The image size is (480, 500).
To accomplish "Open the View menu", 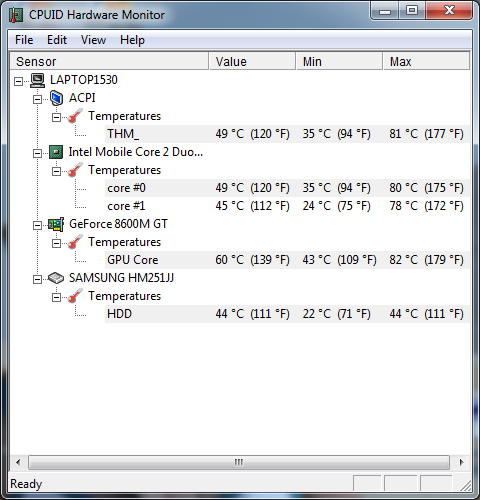I will pos(93,40).
